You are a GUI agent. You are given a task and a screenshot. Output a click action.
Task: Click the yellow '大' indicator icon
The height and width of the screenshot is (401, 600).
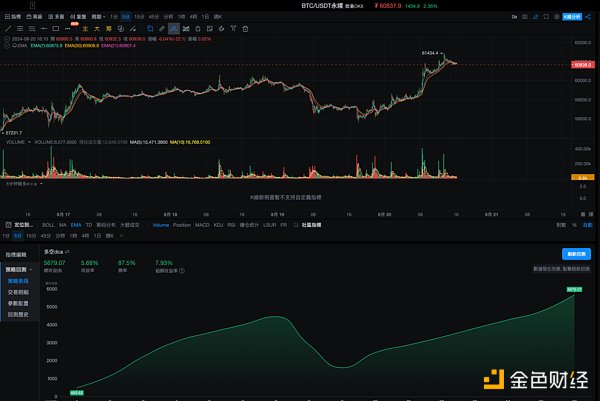97,29
